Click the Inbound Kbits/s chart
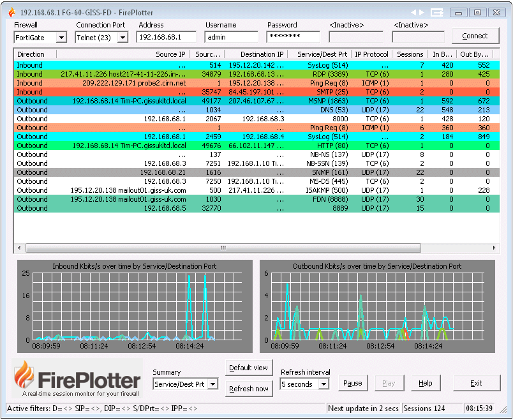 pyautogui.click(x=135, y=306)
